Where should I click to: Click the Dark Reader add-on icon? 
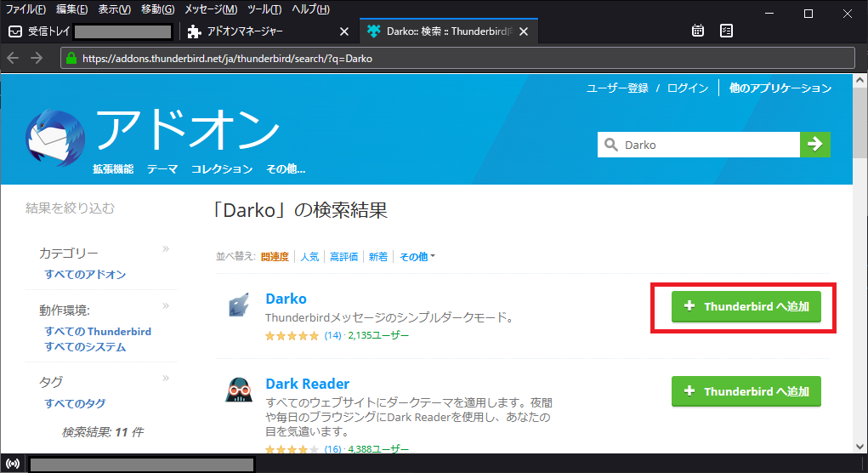point(239,390)
